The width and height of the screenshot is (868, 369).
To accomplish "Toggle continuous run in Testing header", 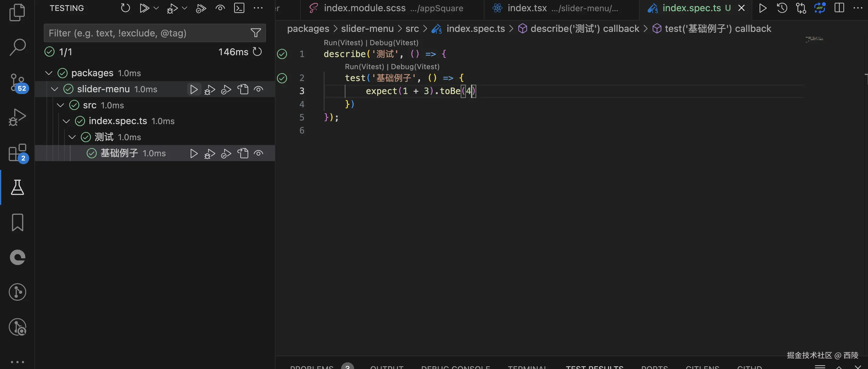I will coord(220,8).
